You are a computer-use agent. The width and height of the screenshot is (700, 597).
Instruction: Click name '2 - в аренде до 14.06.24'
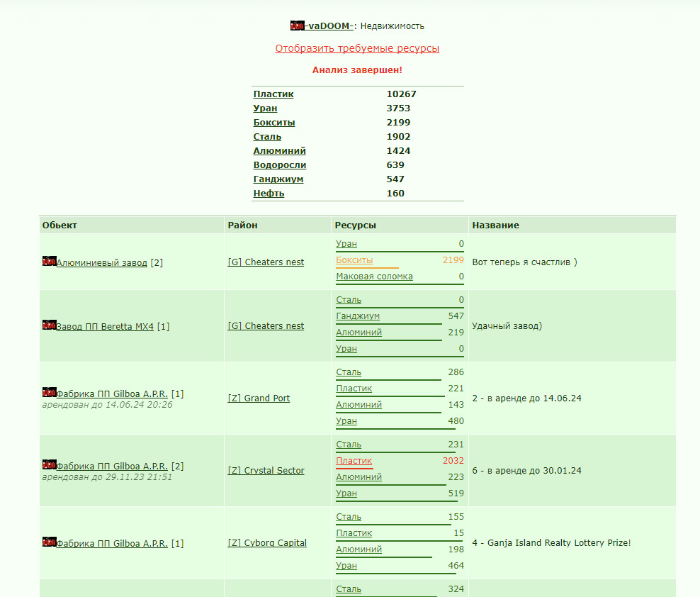(527, 398)
